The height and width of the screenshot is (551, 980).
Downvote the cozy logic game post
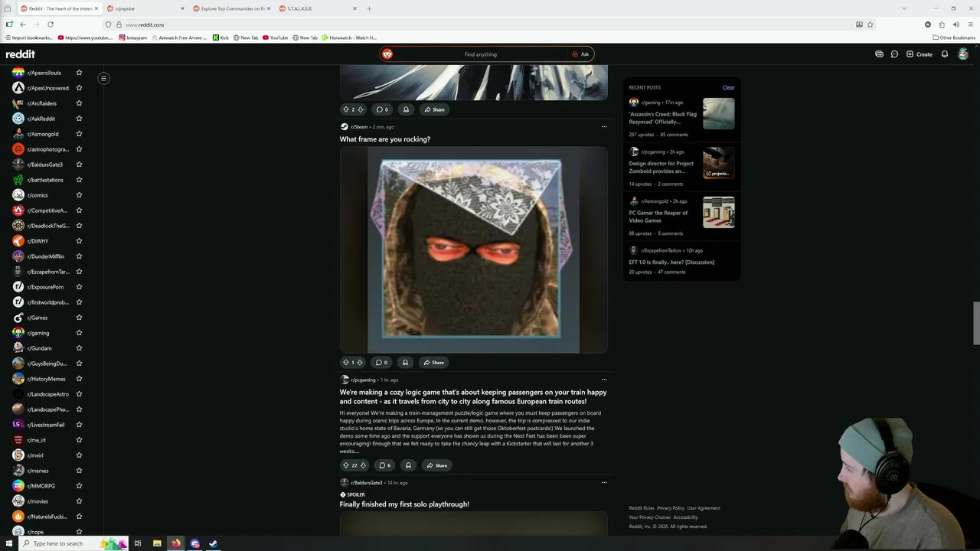pos(363,465)
